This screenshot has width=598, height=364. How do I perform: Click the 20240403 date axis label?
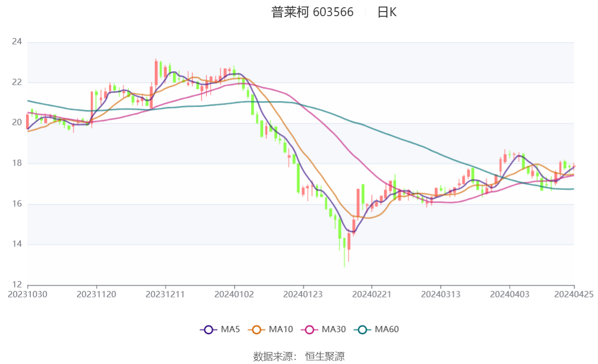coord(509,295)
